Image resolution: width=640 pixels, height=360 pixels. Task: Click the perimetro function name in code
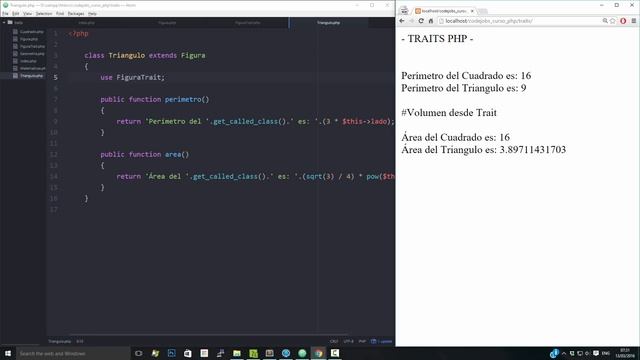pos(183,99)
